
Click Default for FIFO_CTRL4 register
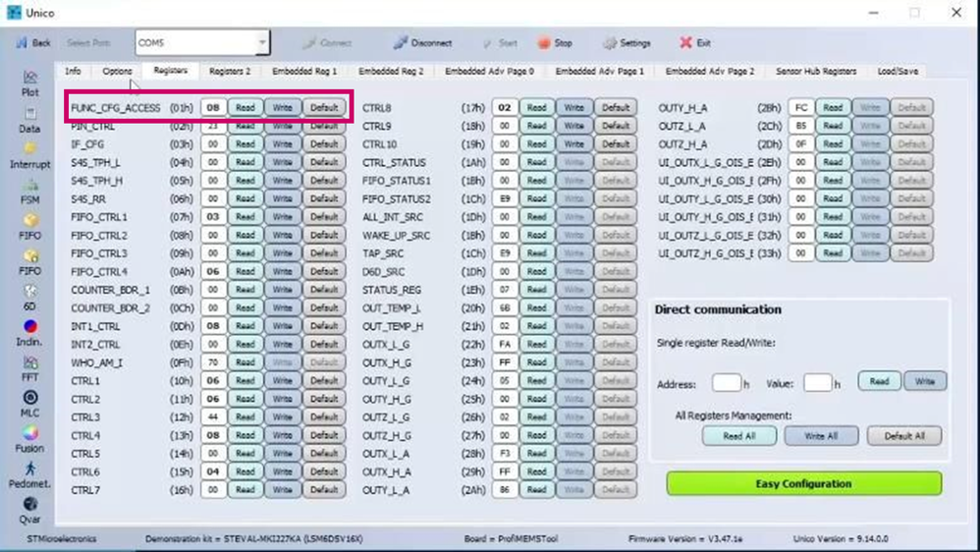(x=324, y=271)
